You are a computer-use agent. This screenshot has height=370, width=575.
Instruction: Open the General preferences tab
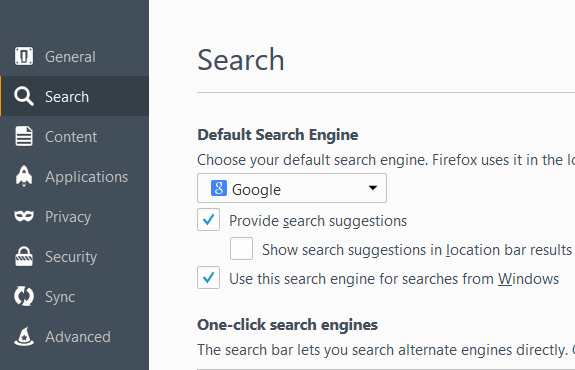click(70, 57)
